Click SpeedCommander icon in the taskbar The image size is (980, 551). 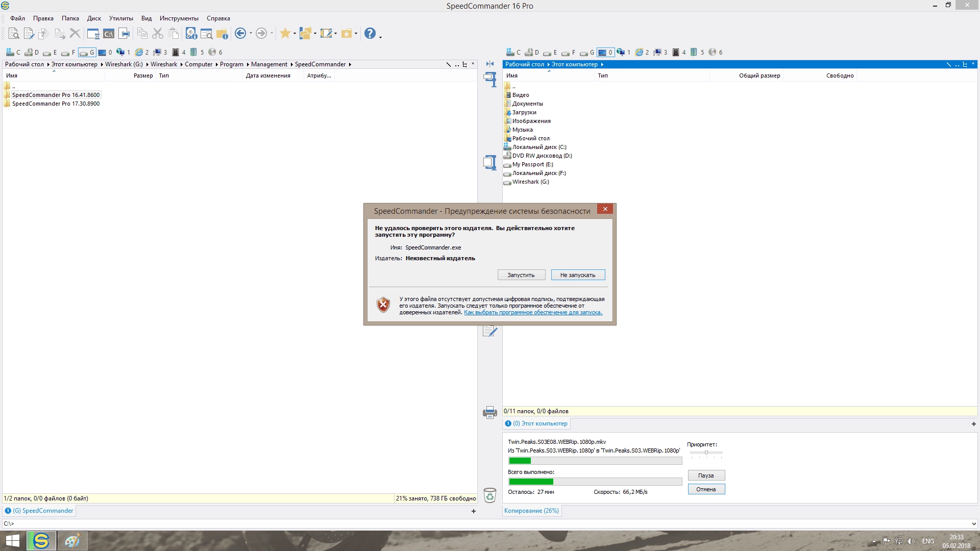pyautogui.click(x=41, y=541)
